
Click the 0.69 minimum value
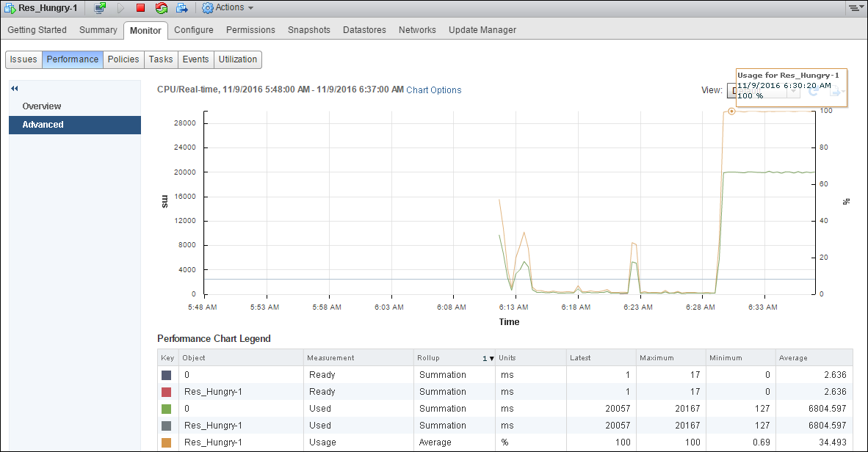[761, 442]
